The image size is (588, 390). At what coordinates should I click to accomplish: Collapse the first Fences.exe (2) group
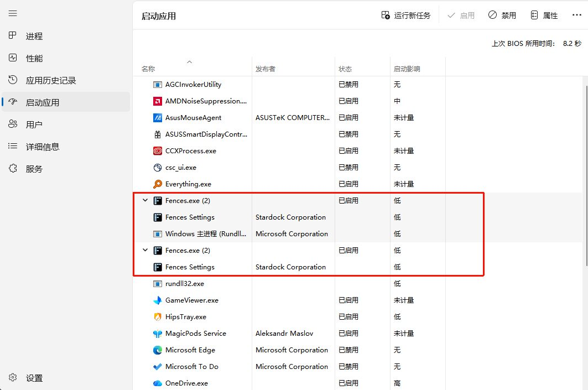[x=145, y=201]
